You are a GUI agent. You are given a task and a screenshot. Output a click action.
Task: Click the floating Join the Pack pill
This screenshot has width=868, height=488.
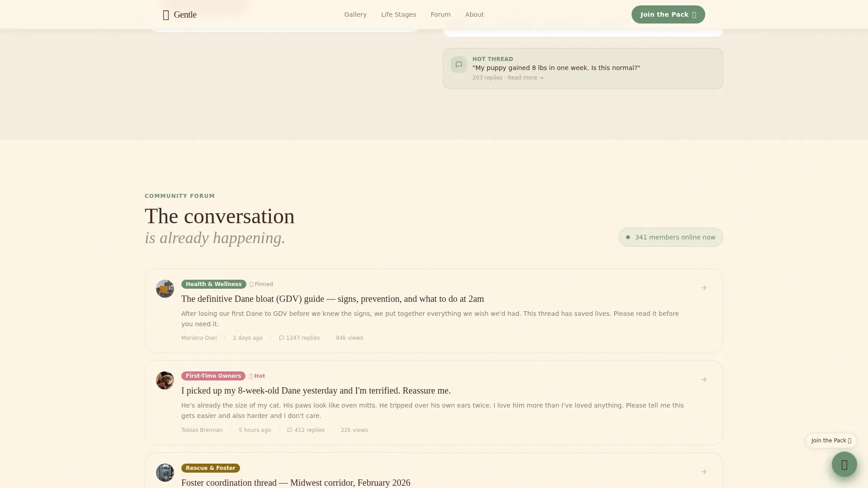[831, 441]
